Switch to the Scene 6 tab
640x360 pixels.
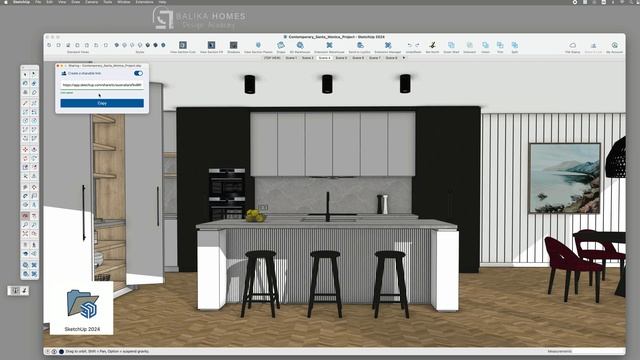[x=358, y=58]
